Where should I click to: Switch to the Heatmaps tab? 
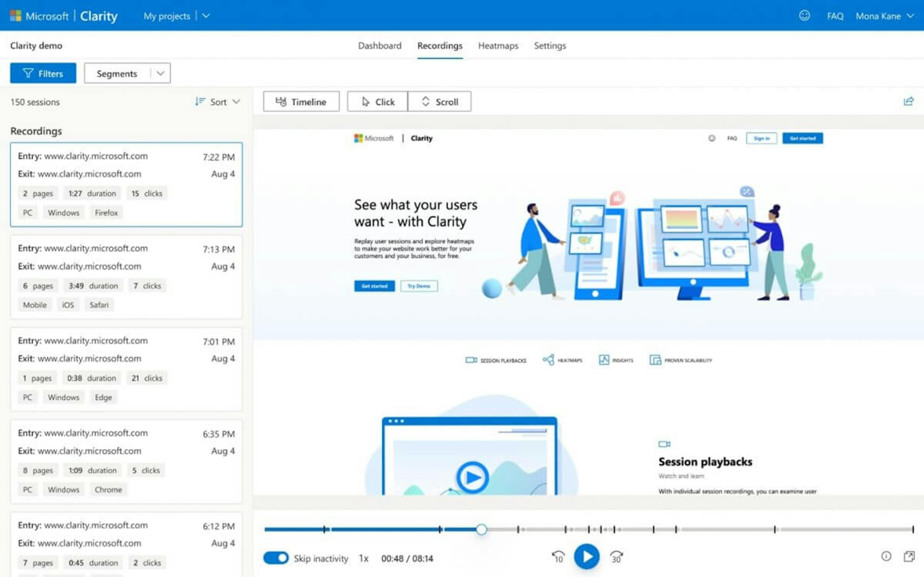click(x=498, y=46)
